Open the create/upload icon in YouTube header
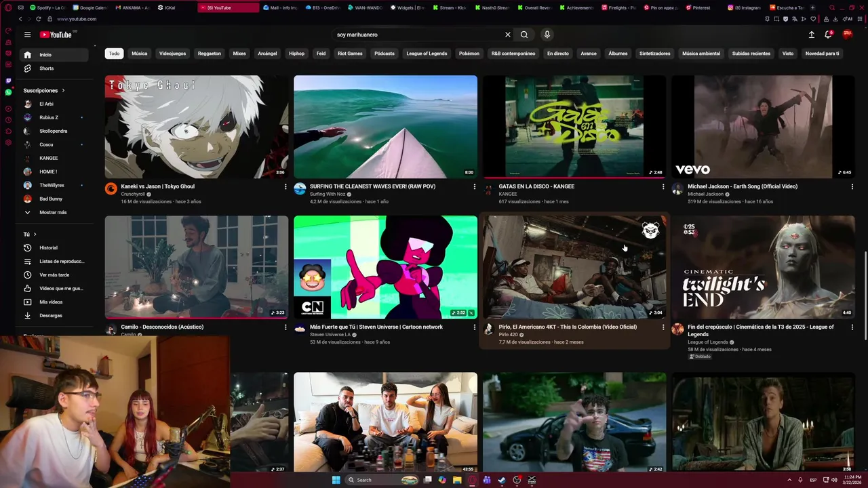 point(812,35)
